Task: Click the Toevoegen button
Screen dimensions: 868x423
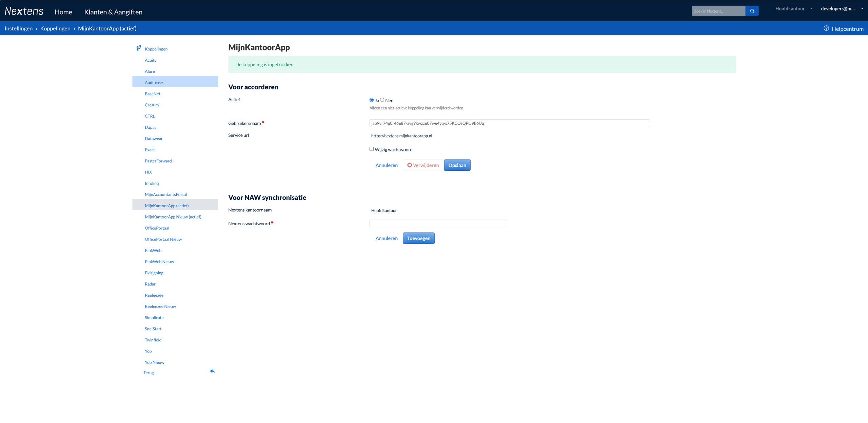Action: (418, 238)
